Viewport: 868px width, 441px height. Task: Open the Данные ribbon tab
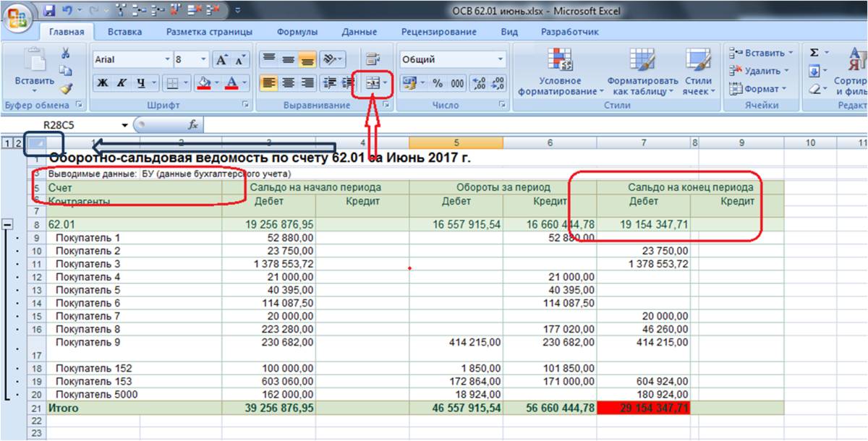click(x=359, y=32)
